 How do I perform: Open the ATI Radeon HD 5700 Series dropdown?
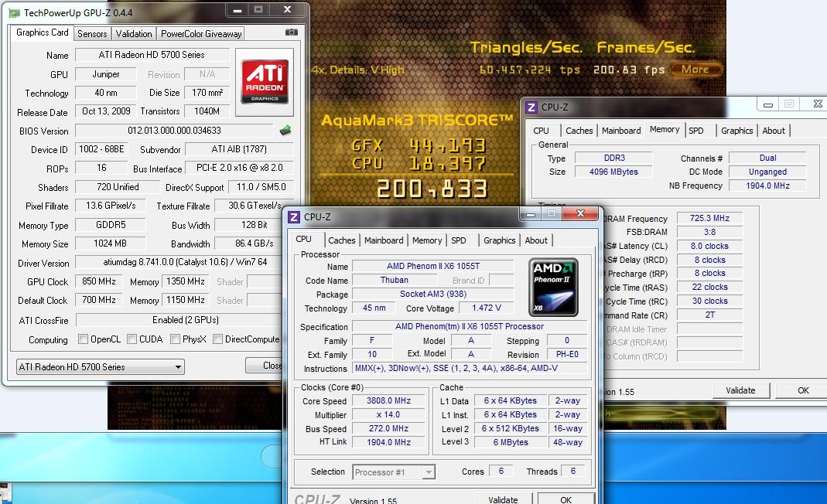(101, 367)
